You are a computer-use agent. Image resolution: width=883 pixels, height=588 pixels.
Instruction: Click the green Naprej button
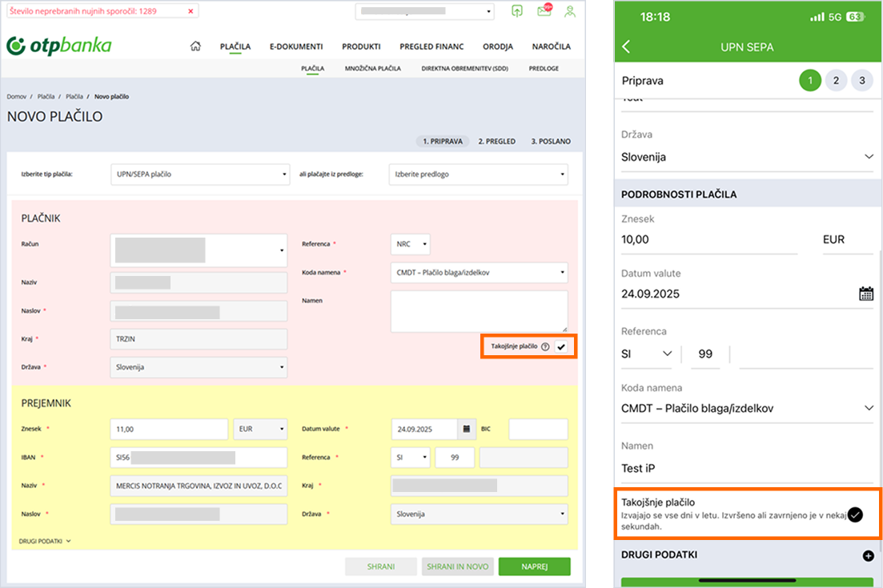click(x=534, y=566)
